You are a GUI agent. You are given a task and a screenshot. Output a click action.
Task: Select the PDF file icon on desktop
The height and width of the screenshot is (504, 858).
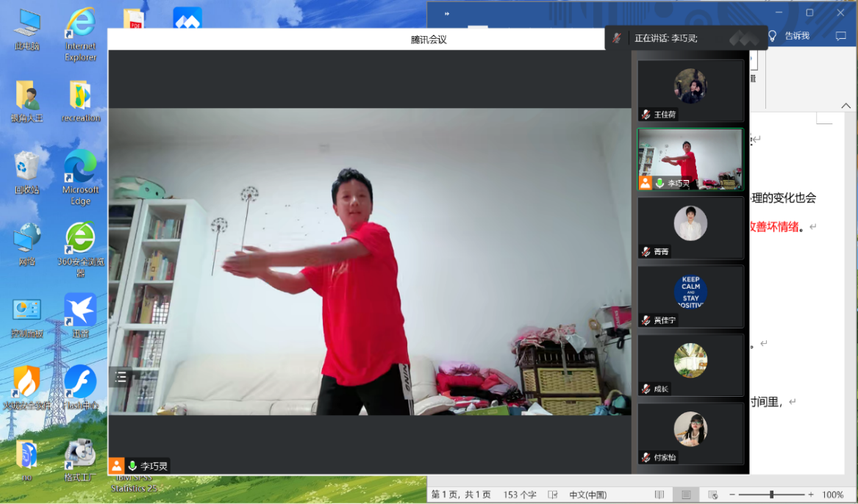(x=134, y=18)
